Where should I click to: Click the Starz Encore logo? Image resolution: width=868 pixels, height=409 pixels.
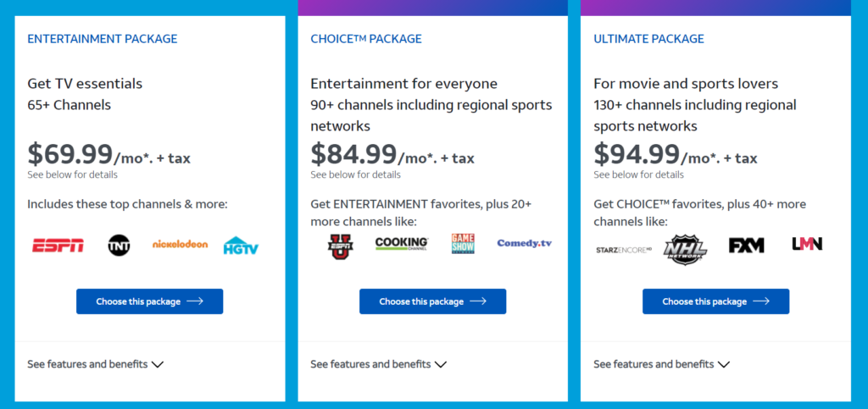623,250
